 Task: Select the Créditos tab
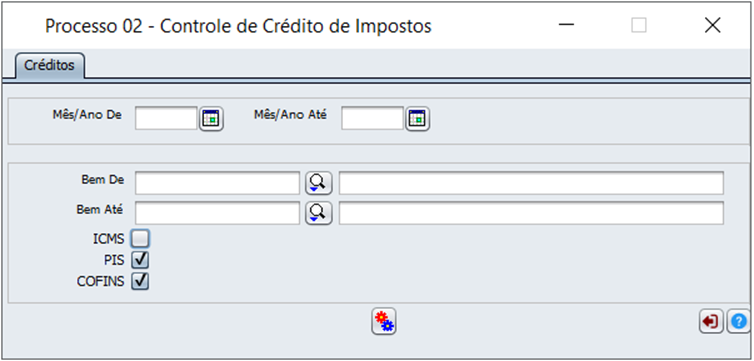[x=50, y=65]
